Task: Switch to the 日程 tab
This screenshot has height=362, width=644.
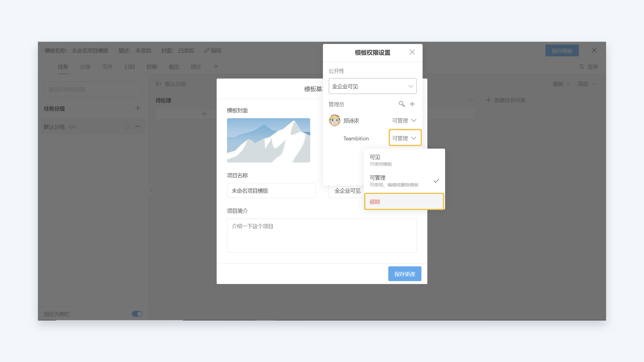Action: [x=129, y=67]
